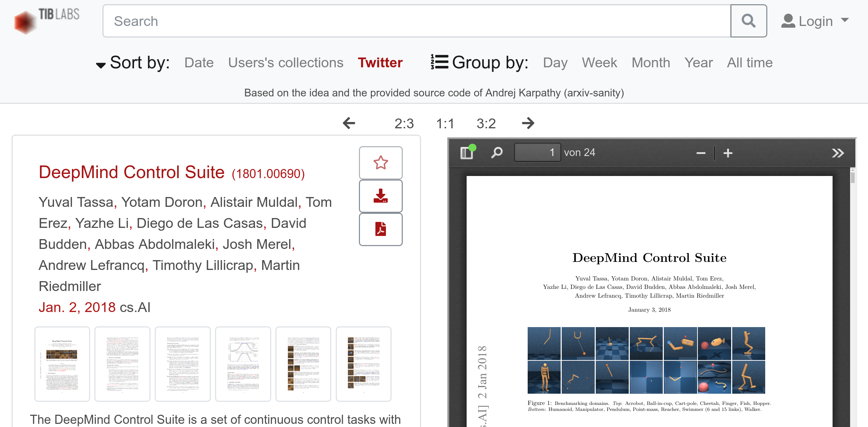The height and width of the screenshot is (427, 868).
Task: Click the right arrow layout control
Action: pos(528,123)
